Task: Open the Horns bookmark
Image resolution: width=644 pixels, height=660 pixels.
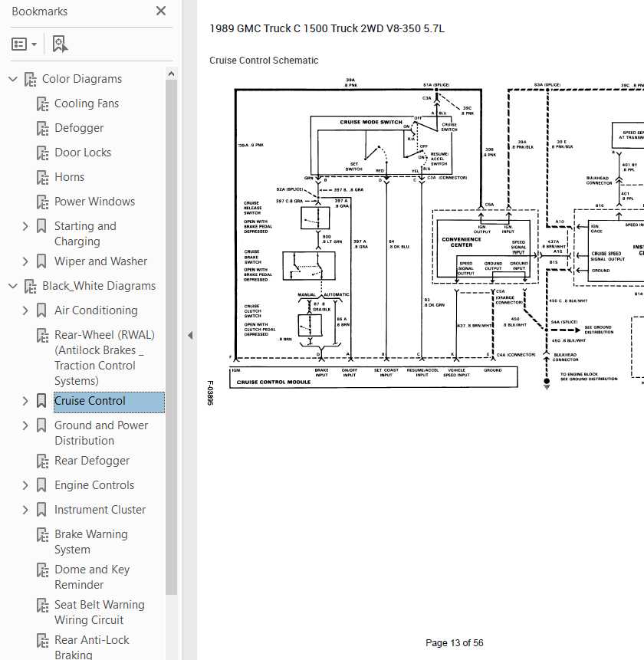Action: [x=70, y=177]
